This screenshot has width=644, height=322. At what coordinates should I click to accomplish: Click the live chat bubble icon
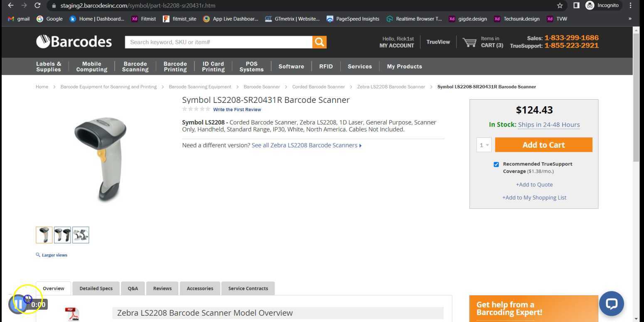pyautogui.click(x=611, y=304)
